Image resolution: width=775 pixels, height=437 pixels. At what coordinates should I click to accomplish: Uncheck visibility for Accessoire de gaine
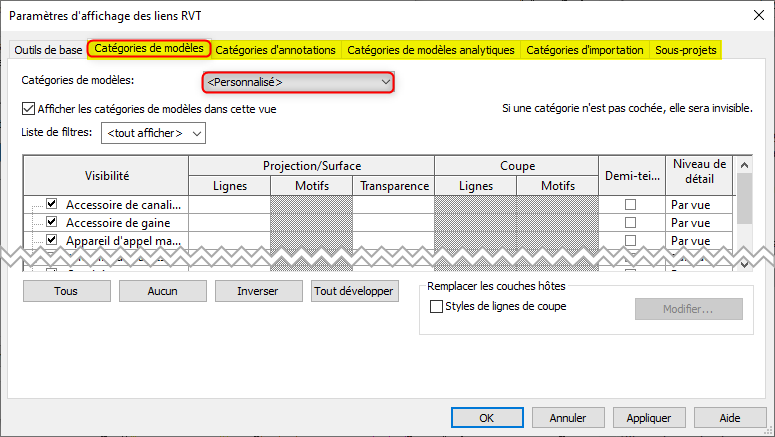tap(52, 222)
